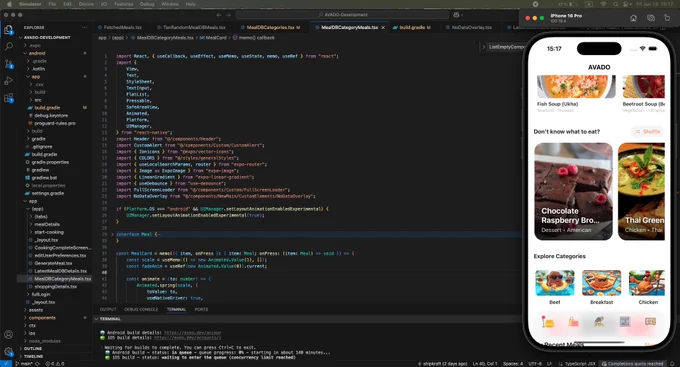Open the Simulator Features menu
The height and width of the screenshot is (367, 680).
(x=124, y=4)
